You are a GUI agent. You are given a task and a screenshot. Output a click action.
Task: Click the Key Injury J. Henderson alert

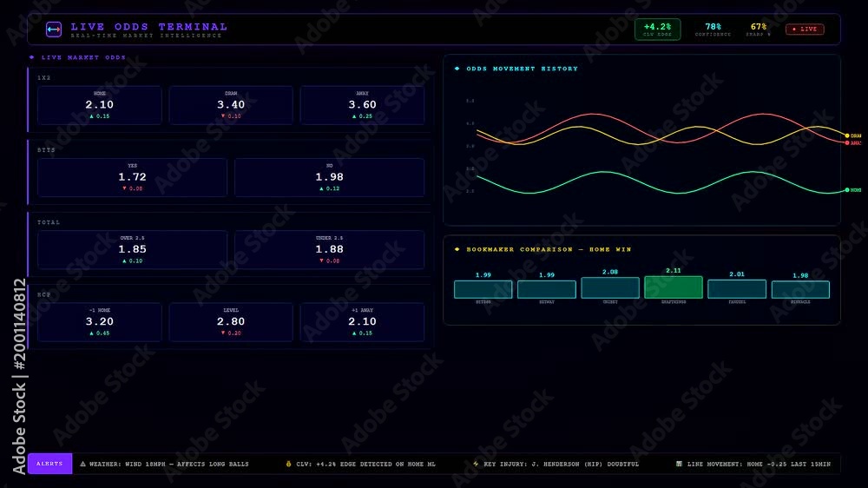[x=562, y=465]
